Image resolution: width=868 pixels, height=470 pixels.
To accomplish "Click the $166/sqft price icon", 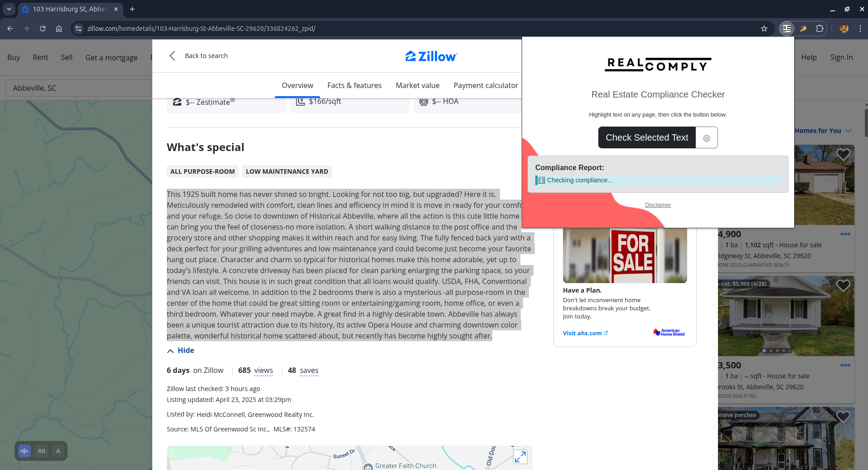I will tap(300, 102).
